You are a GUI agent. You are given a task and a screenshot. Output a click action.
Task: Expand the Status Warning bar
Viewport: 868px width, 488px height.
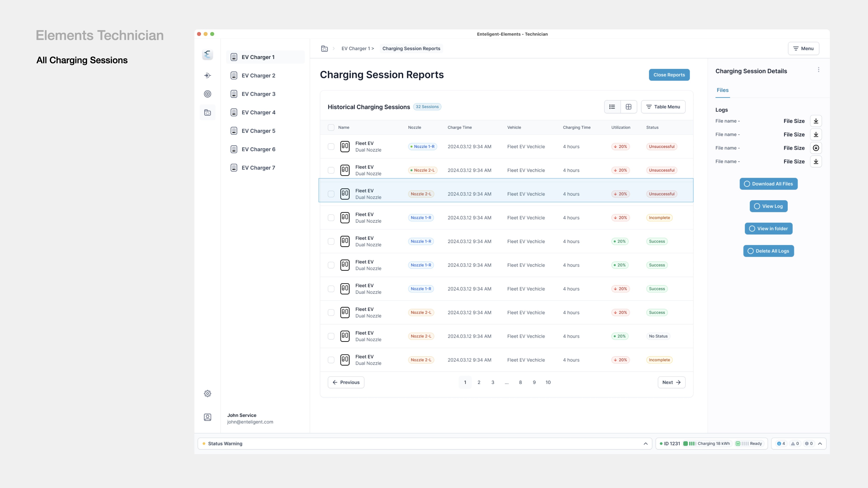(x=645, y=443)
